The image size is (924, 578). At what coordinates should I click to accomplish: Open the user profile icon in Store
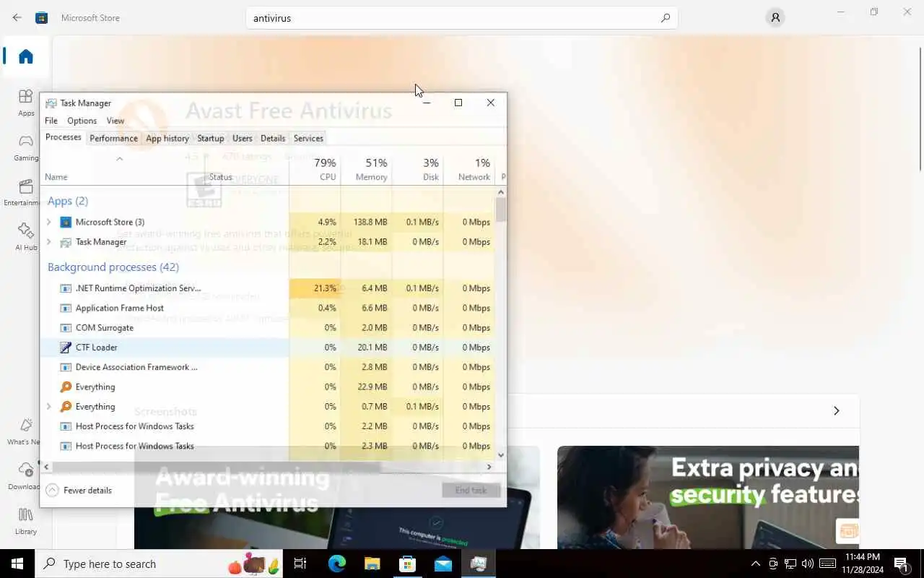(x=775, y=18)
